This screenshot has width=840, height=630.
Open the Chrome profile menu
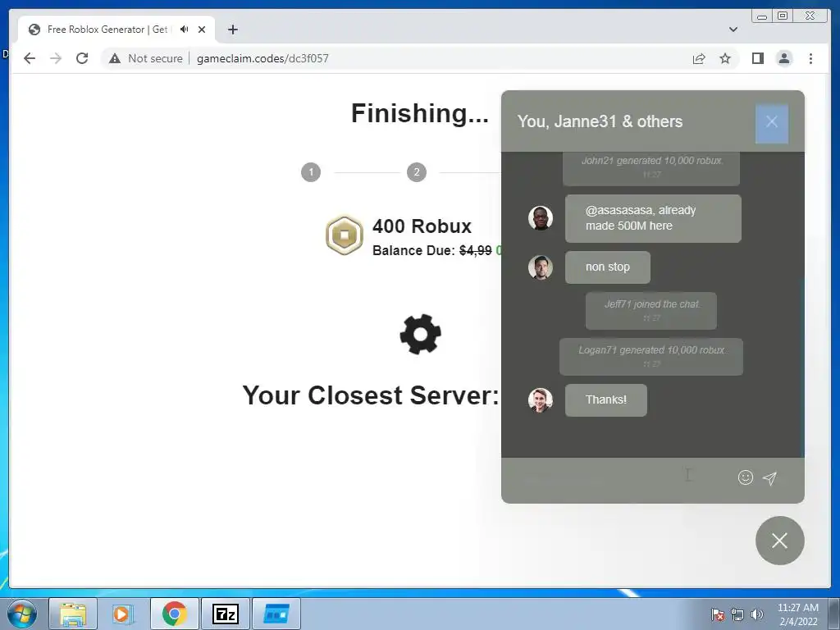coord(784,58)
